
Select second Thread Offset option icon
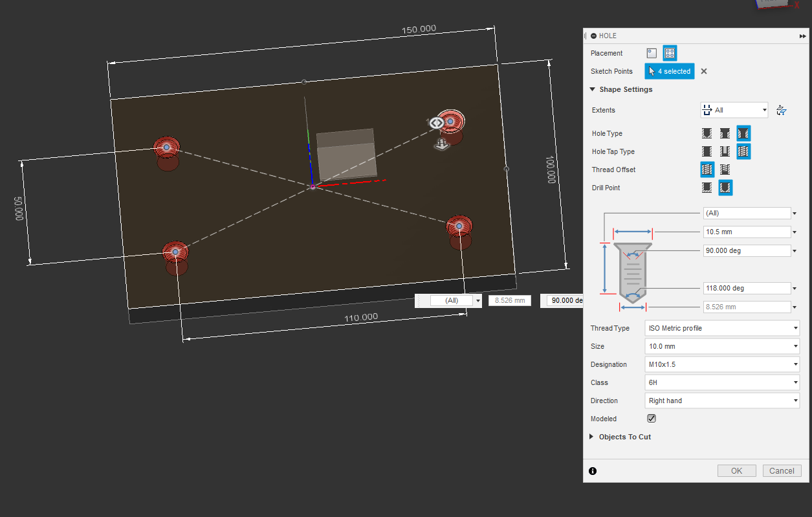pos(725,170)
